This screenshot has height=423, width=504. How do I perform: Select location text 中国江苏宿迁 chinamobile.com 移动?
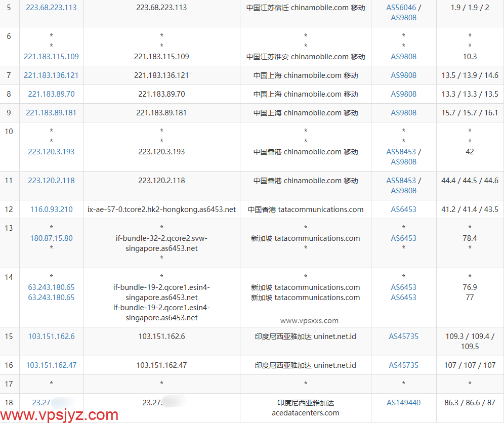305,8
